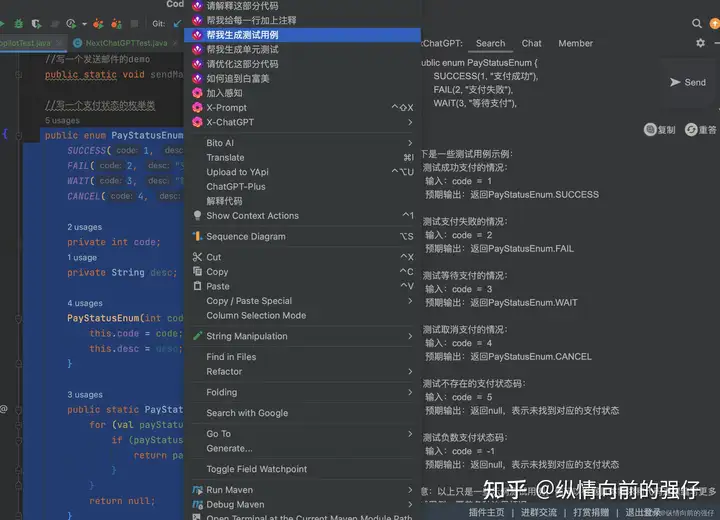Click the String Manipulation pencil icon
The image size is (720, 520).
coord(197,336)
